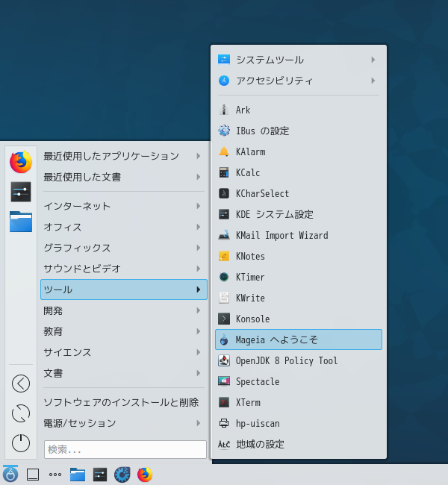Click the XTerm icon
Viewport: 448px width, 485px height.
click(224, 402)
